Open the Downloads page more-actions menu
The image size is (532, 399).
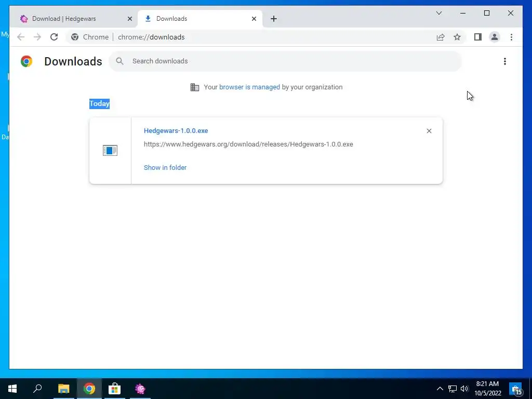pyautogui.click(x=505, y=61)
